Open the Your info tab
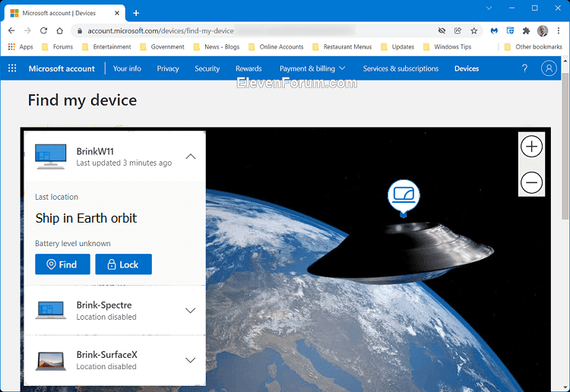This screenshot has width=570, height=392. [127, 68]
